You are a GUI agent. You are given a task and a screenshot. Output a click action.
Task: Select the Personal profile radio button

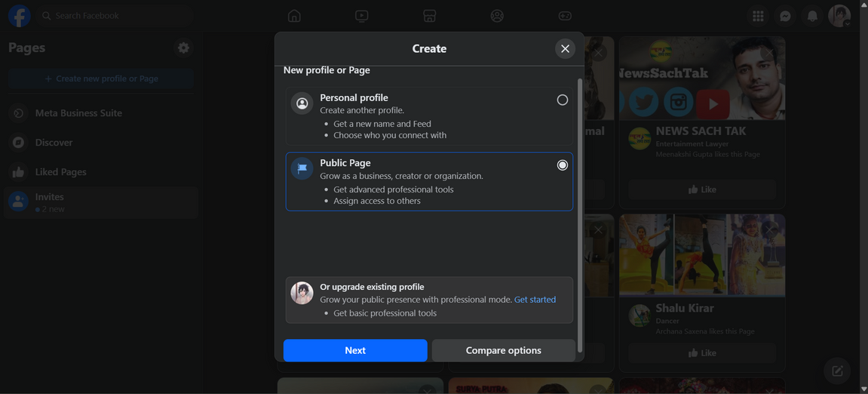click(562, 100)
